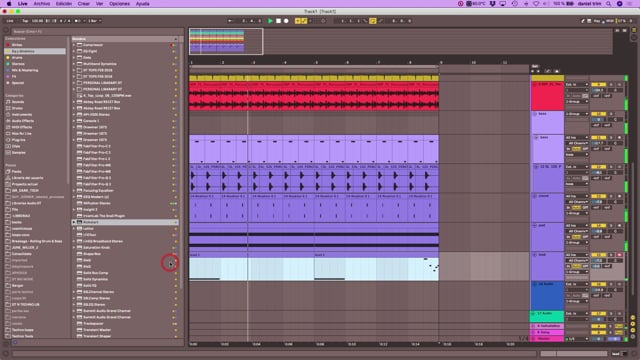Disarm the red record-arm button on lead track
Screen dimensions: 640x360
(619, 255)
